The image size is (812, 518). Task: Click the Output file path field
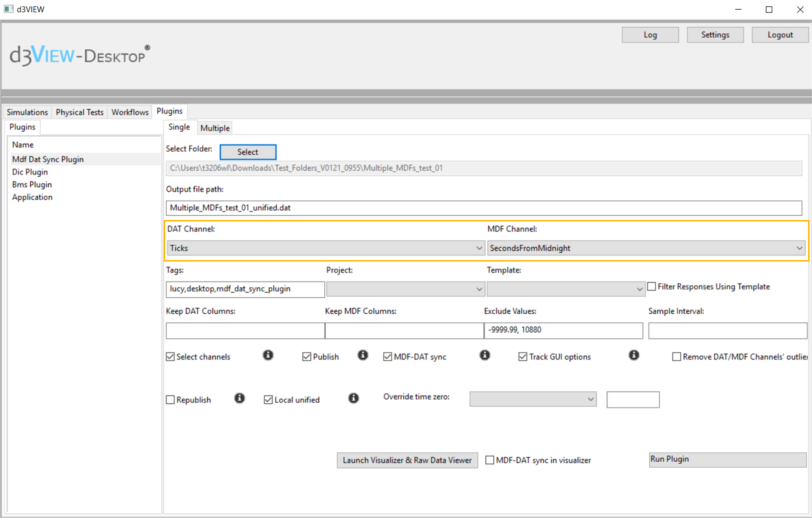point(484,208)
